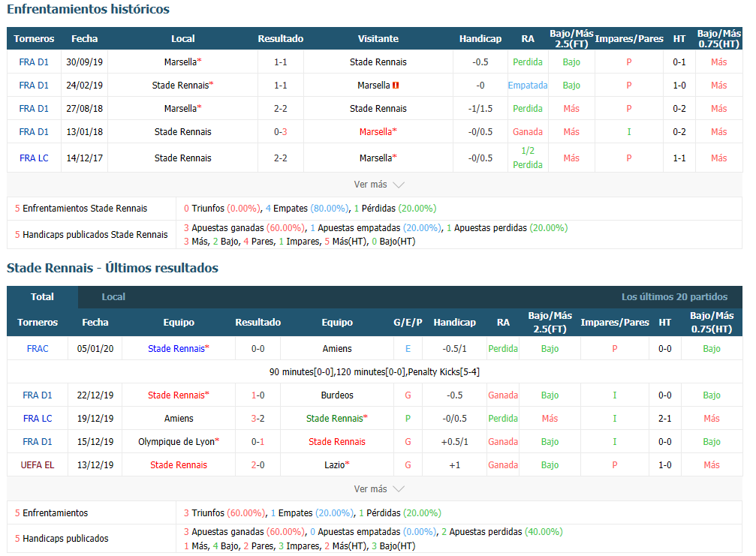The height and width of the screenshot is (556, 756).
Task: Click the 'Enfrentamientos históricos' heading
Action: pos(89,9)
